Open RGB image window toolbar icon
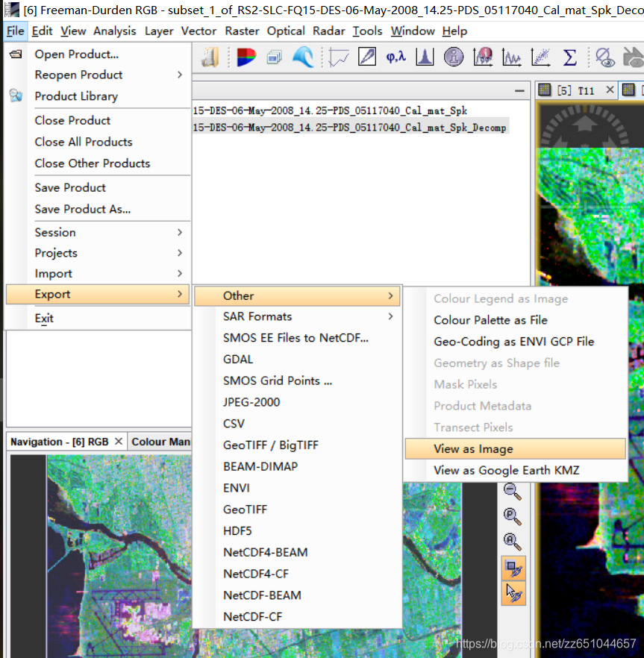 (246, 57)
